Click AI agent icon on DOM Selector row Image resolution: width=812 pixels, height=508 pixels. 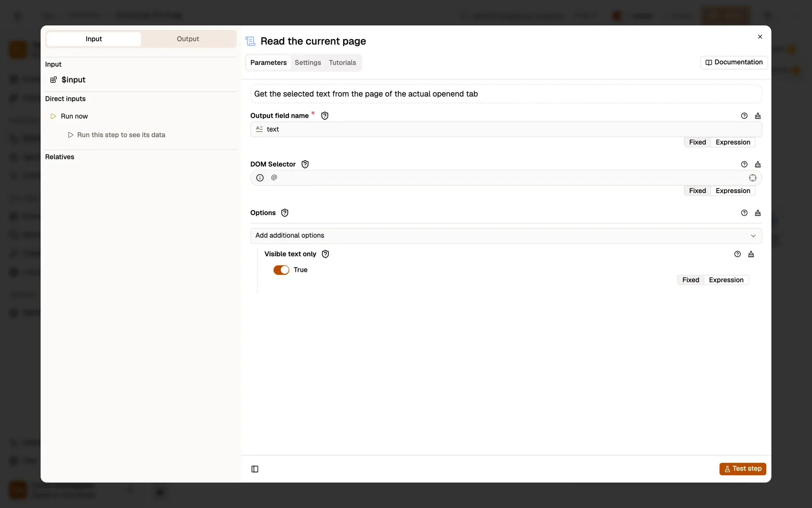758,164
